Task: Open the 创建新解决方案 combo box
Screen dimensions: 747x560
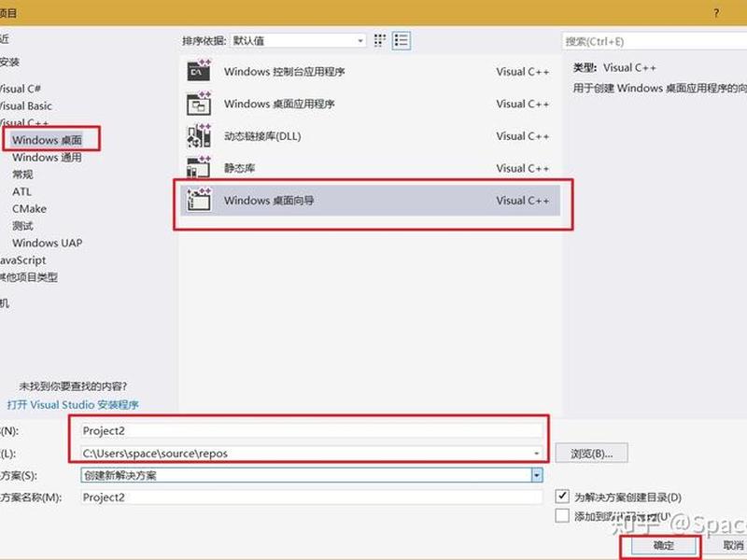Action: coord(312,475)
